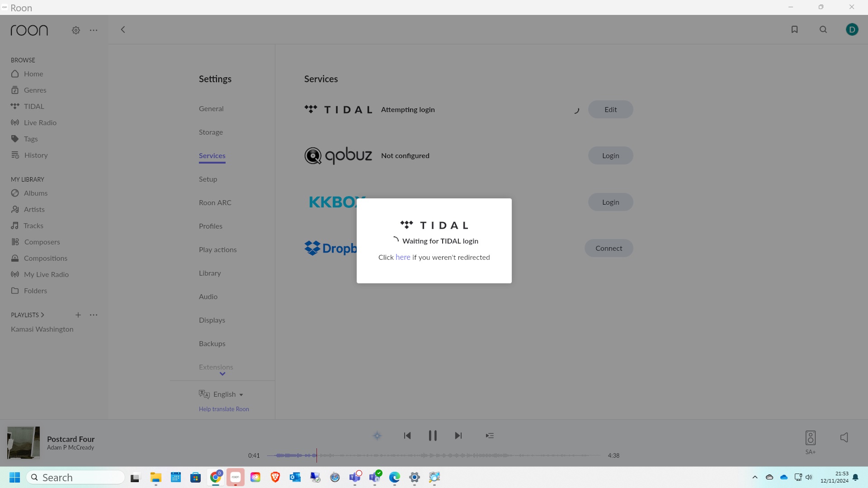Select Services settings tab
868x488 pixels.
212,155
